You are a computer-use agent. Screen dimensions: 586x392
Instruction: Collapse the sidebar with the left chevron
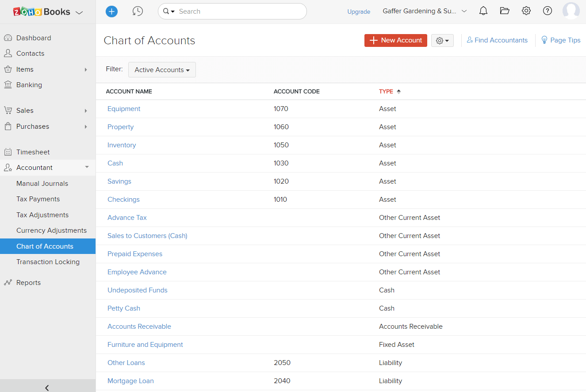[47, 388]
